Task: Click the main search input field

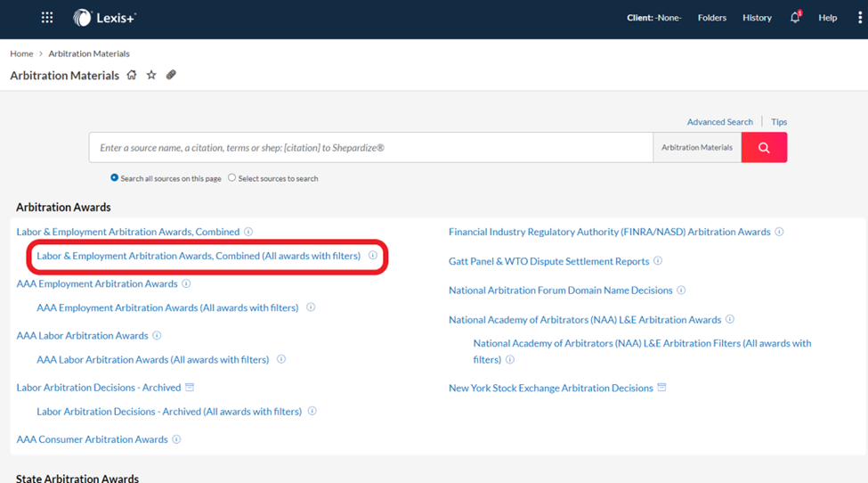Action: click(371, 147)
